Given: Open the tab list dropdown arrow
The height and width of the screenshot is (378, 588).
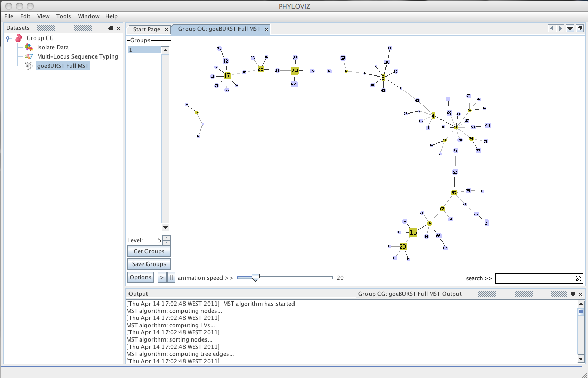Looking at the screenshot, I should click(570, 28).
